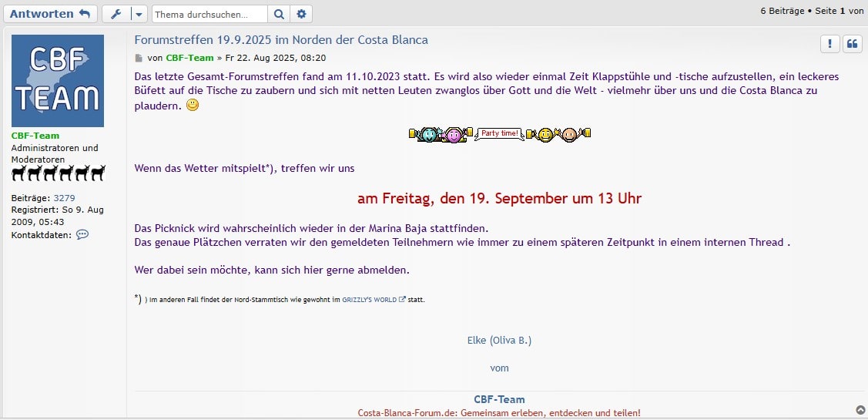Open the Kontaktdaten speech bubble icon

coord(82,234)
